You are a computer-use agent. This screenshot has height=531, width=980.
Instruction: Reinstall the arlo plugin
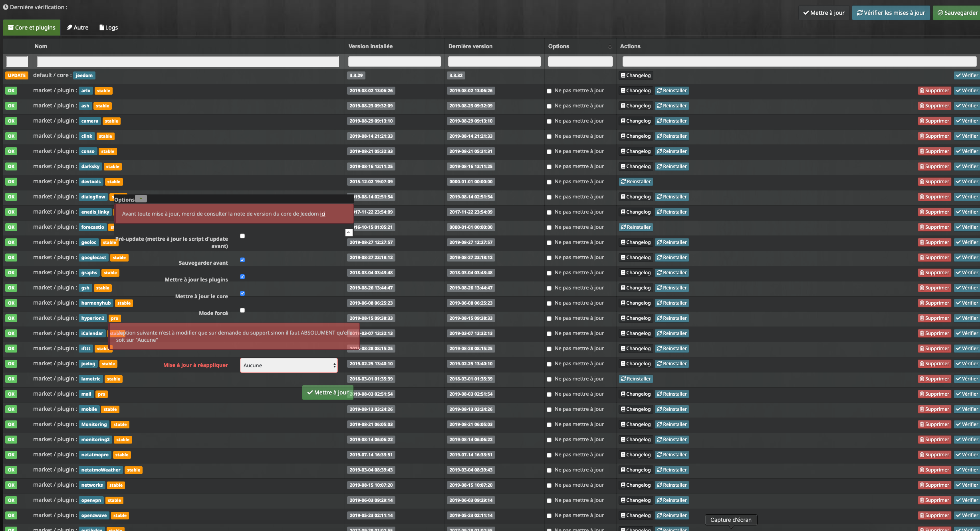point(672,91)
